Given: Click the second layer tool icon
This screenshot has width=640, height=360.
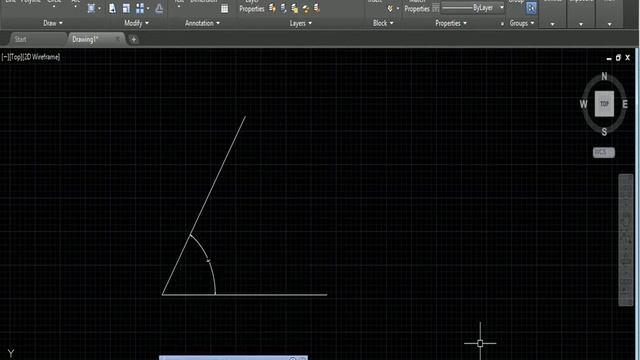Looking at the screenshot, I should coord(284,8).
